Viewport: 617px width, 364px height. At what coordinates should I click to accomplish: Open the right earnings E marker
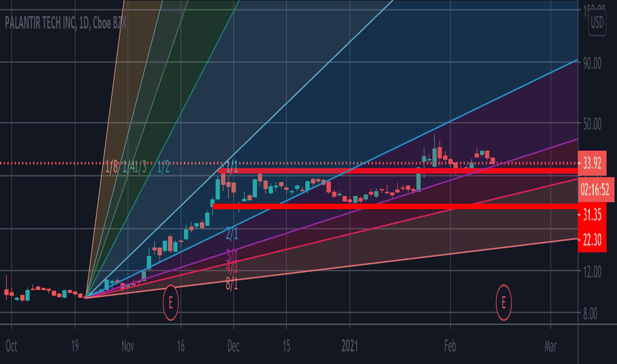(x=503, y=302)
